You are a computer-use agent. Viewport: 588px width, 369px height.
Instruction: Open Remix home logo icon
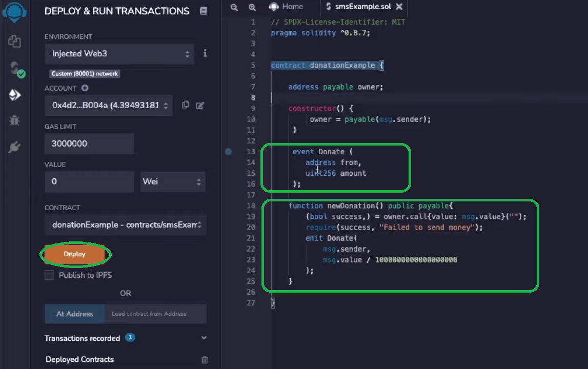coord(14,12)
